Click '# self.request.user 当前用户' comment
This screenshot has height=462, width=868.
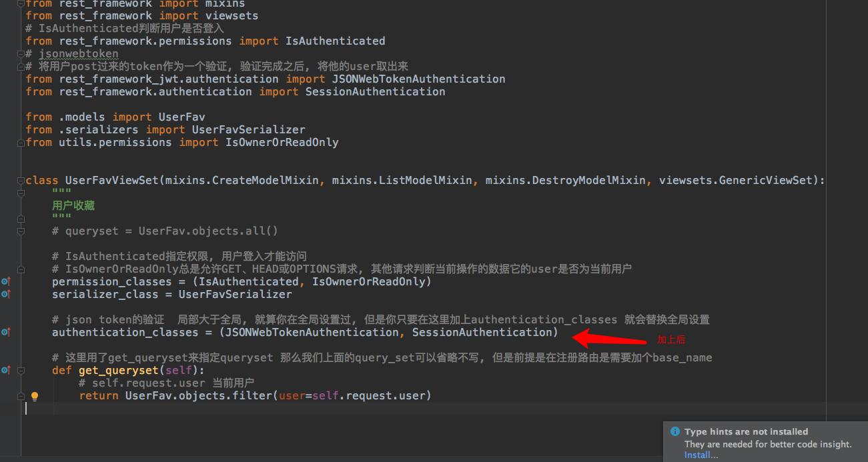[166, 383]
